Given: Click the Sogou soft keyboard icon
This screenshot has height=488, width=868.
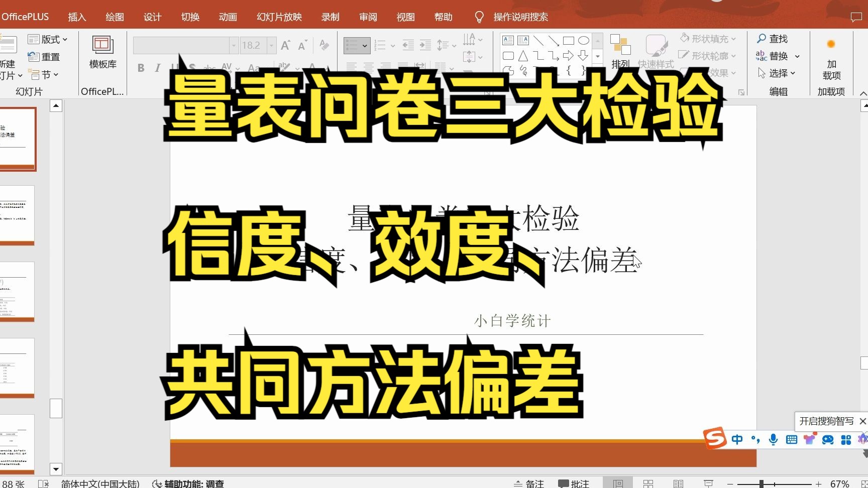Looking at the screenshot, I should tap(792, 440).
